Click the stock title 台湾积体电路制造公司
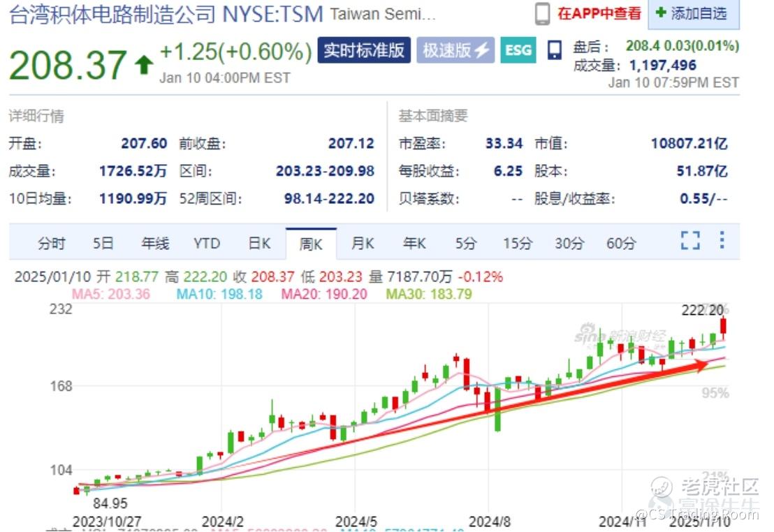774x532 pixels. (112, 14)
